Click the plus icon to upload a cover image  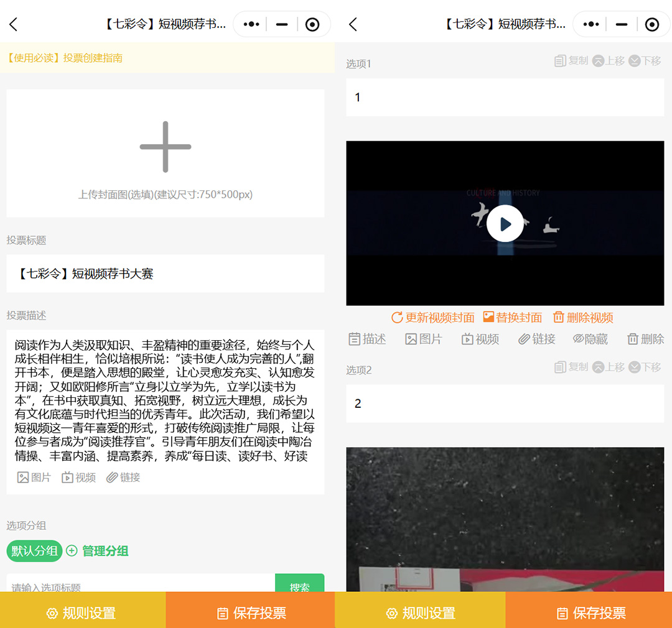165,147
